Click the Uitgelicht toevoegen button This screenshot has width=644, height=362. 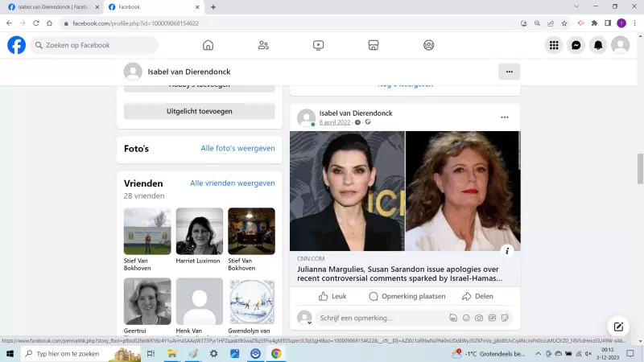(x=199, y=111)
